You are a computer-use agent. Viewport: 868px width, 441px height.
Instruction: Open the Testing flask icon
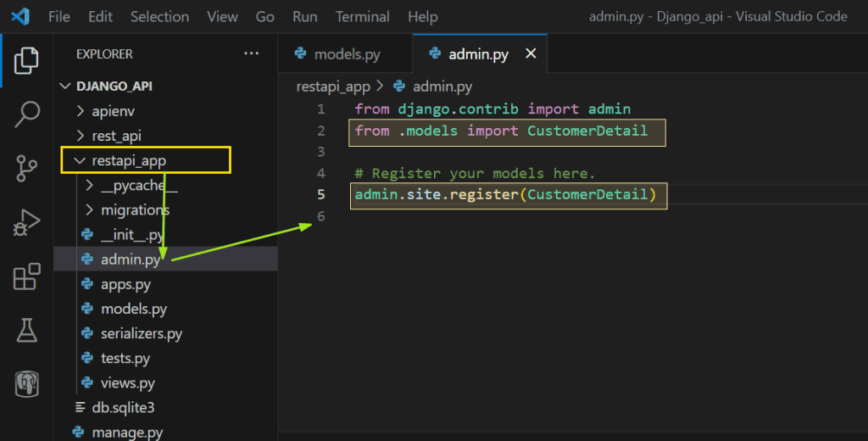pyautogui.click(x=26, y=330)
